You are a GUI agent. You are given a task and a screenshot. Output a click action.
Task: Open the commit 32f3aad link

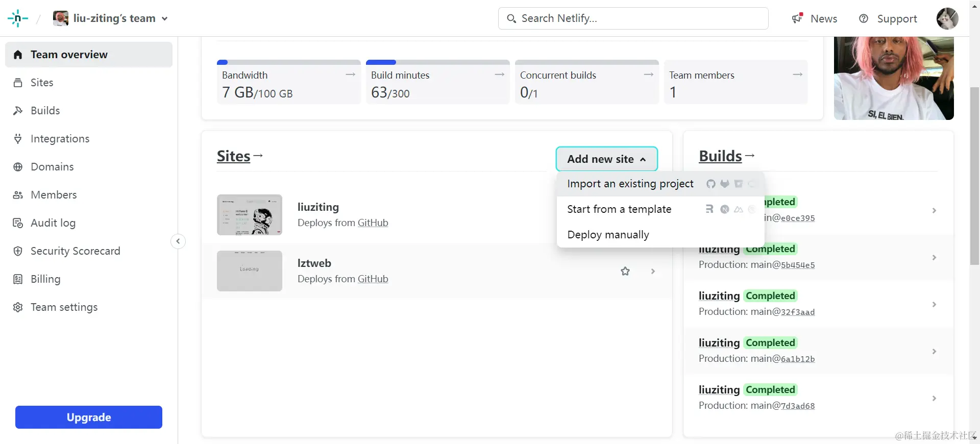pos(798,312)
